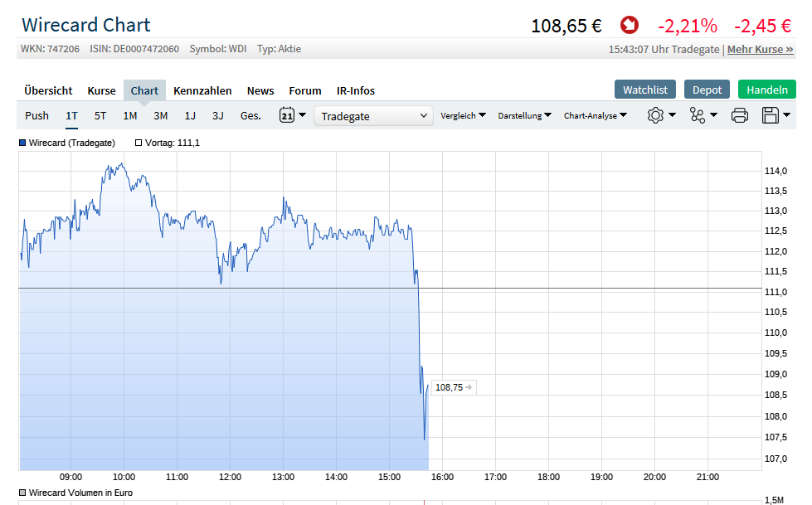The image size is (812, 505).
Task: Open the IR-Infos tab
Action: coord(356,90)
